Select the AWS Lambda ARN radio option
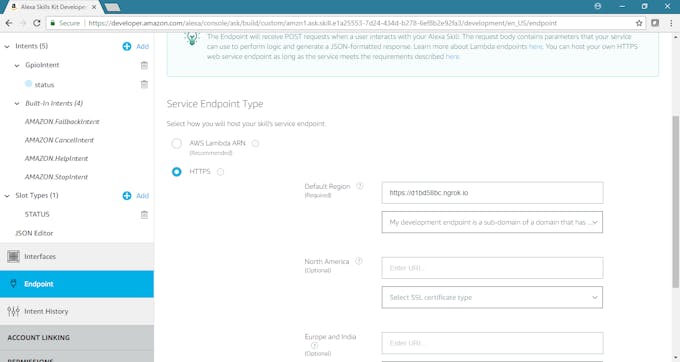 [x=177, y=143]
